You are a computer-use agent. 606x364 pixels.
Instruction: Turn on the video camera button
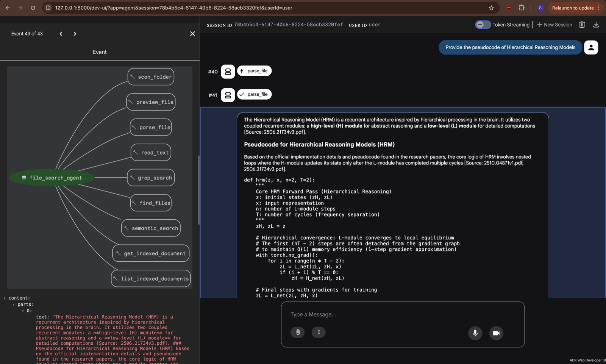(x=496, y=333)
